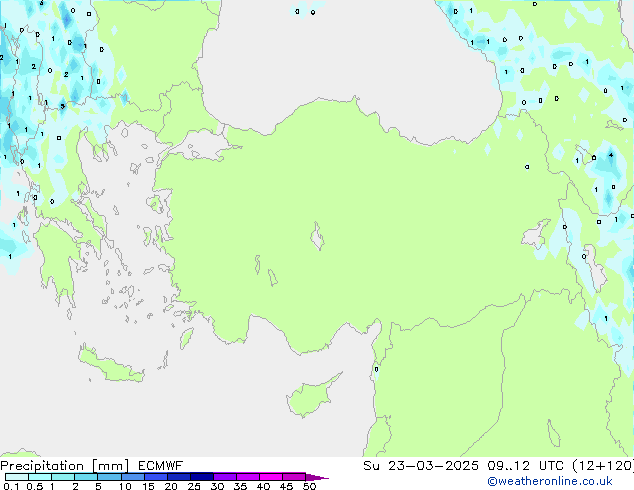Screen dimensions: 634x490
Task: Click the over-50 mm arrow legend tip
Action: click(x=317, y=477)
